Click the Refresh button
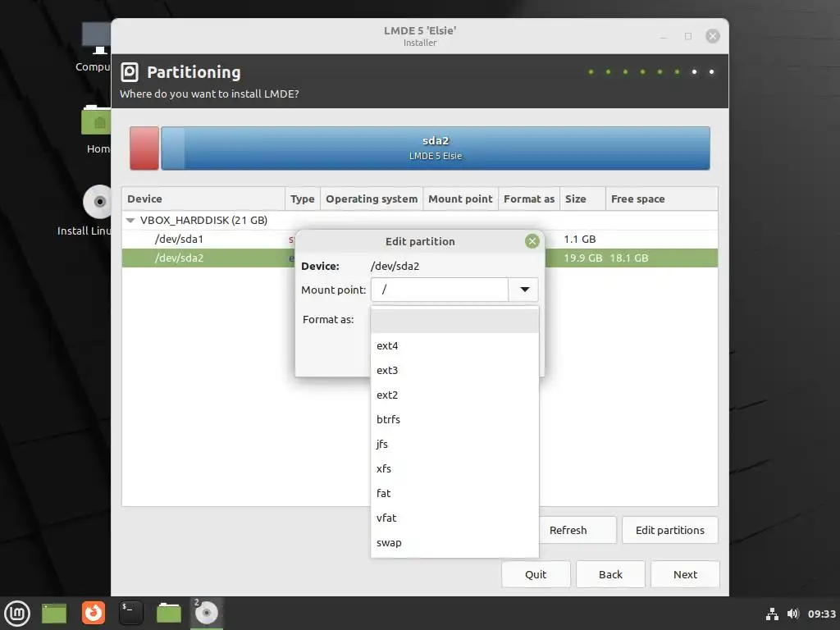Screen dimensions: 840x630 577,530
